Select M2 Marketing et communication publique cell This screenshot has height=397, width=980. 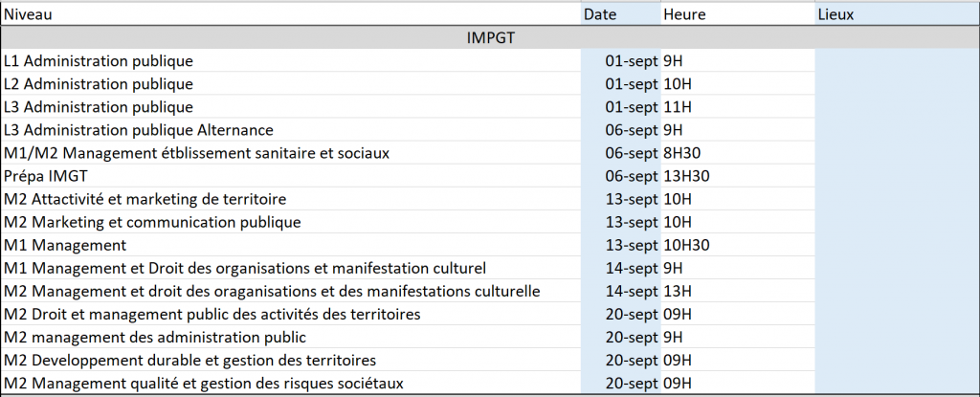[x=291, y=222]
